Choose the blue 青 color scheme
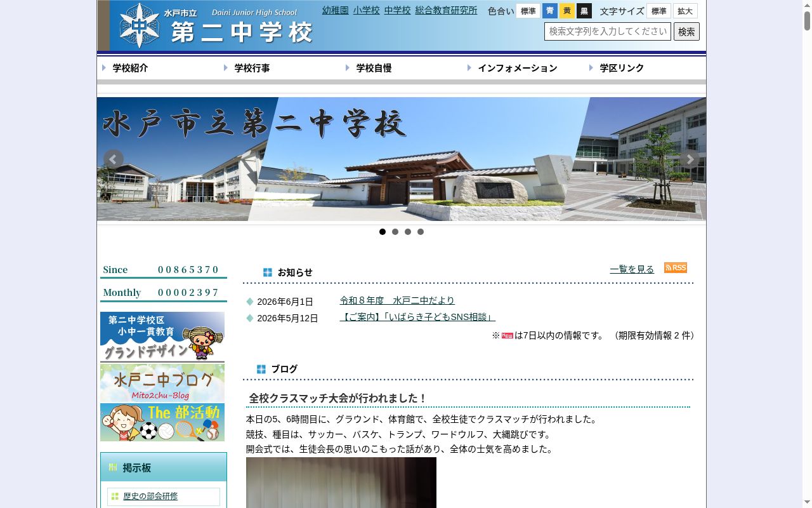The width and height of the screenshot is (812, 508). point(550,11)
